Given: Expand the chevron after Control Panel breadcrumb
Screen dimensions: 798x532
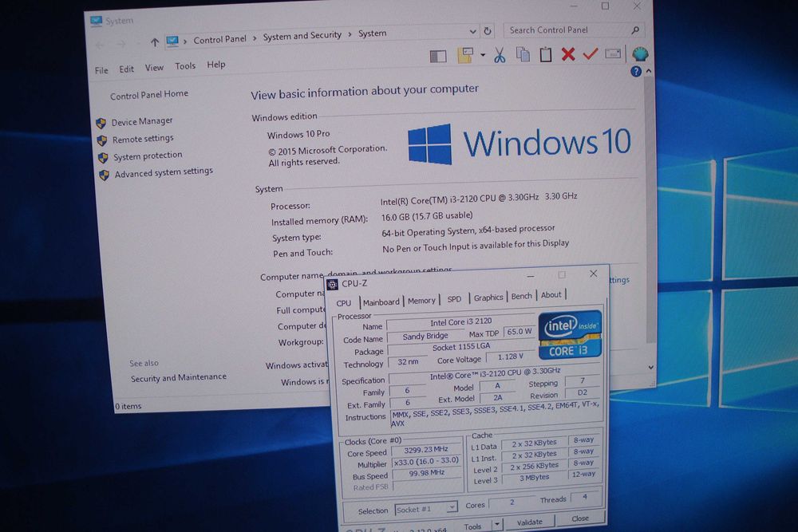Looking at the screenshot, I should [x=255, y=37].
